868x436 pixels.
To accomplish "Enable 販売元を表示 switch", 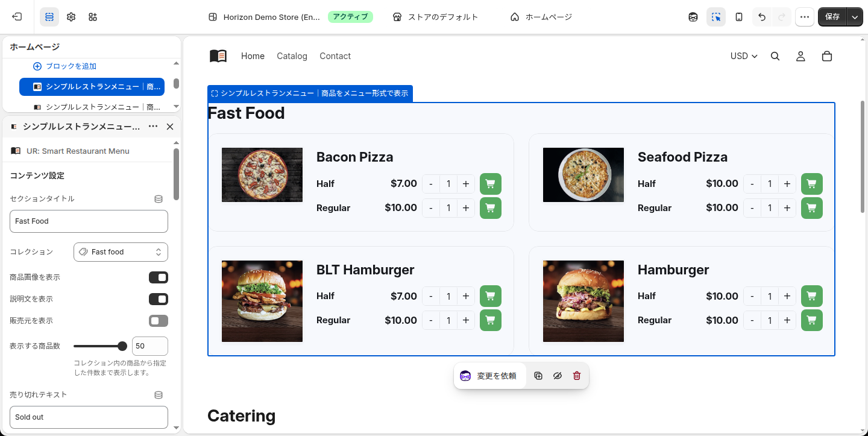I will (159, 321).
